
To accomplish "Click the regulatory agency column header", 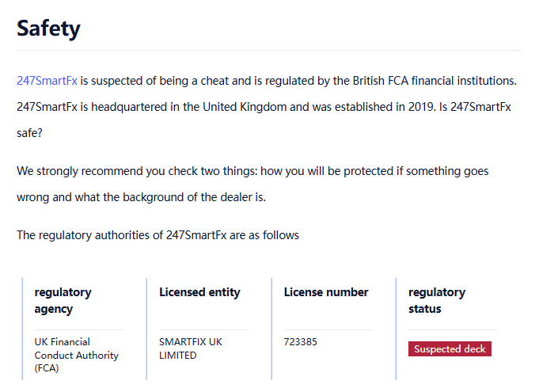I will click(63, 300).
